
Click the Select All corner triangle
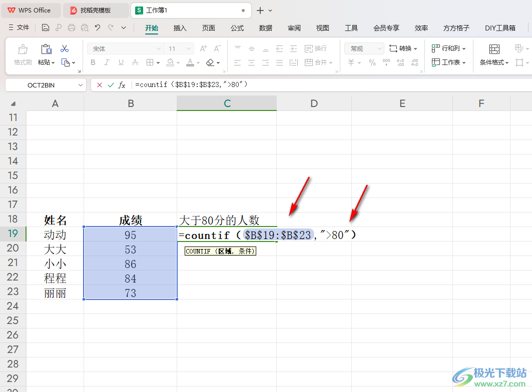tap(13, 103)
